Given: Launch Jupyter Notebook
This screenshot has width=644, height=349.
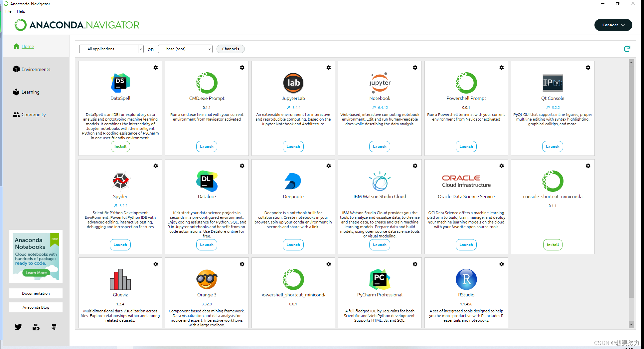Looking at the screenshot, I should point(380,147).
